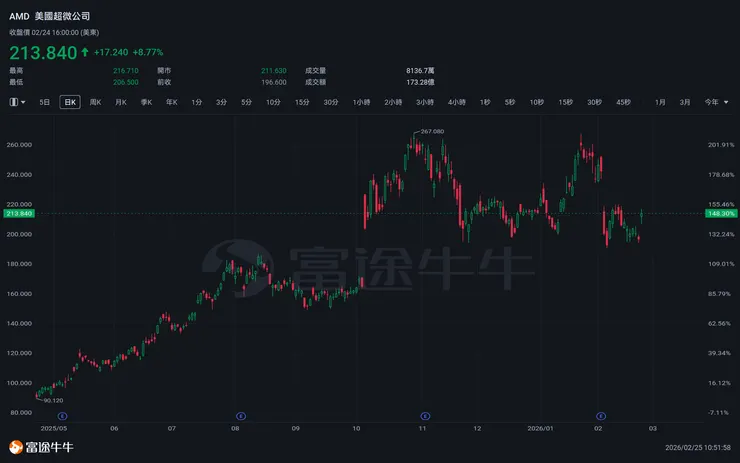Viewport: 740px width, 463px height.
Task: Click the earnings E marker near 2025/05
Action: pos(62,416)
